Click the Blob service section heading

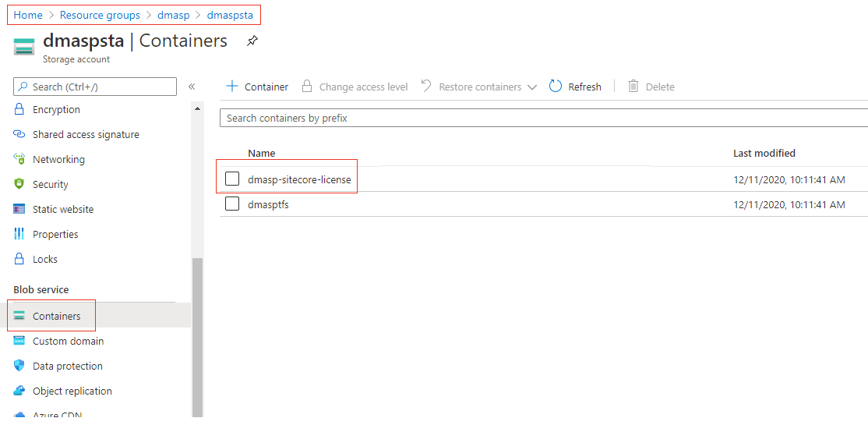[x=41, y=289]
